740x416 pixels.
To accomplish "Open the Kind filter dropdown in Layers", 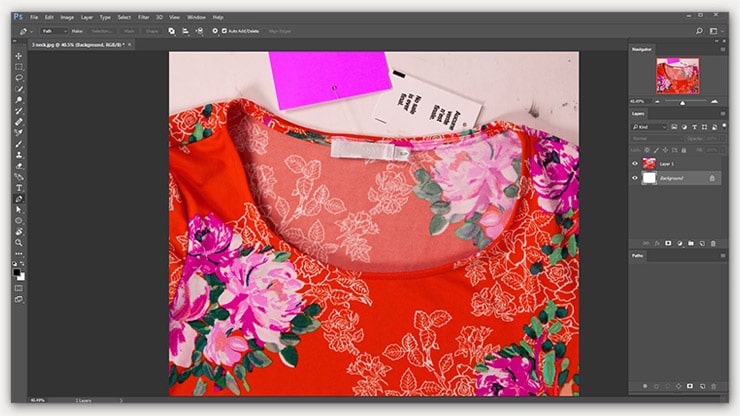I will tap(651, 127).
